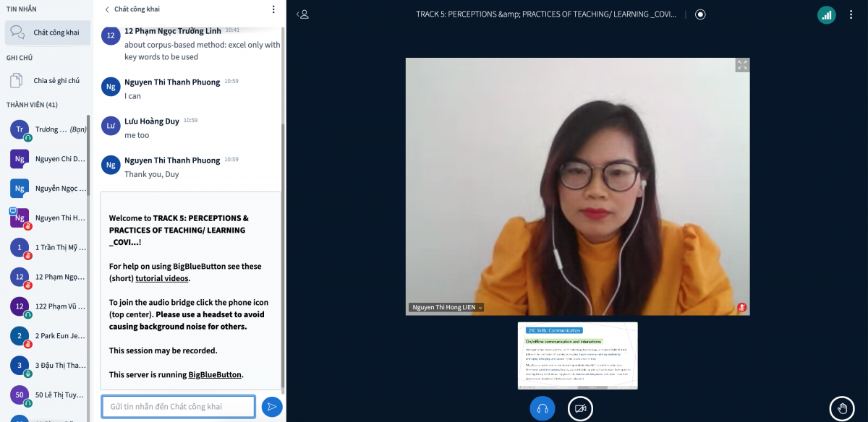Click the presentation slide thumbnail
This screenshot has height=422, width=868.
pyautogui.click(x=577, y=356)
